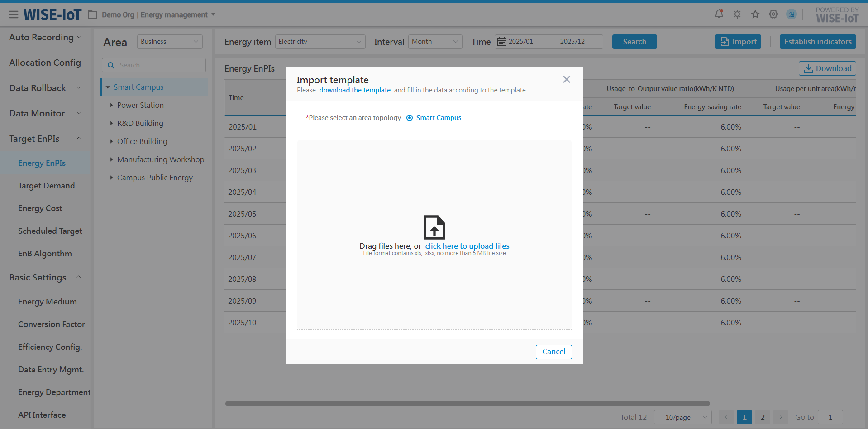Select the Smart Campus radio button

(x=410, y=118)
